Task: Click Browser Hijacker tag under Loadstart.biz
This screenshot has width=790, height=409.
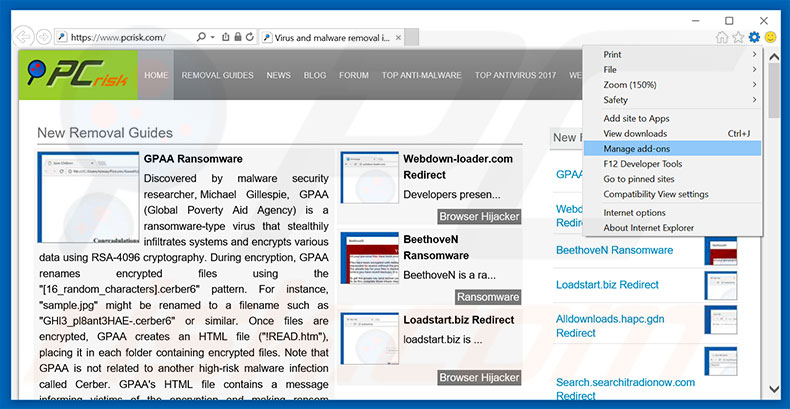Action: click(479, 378)
